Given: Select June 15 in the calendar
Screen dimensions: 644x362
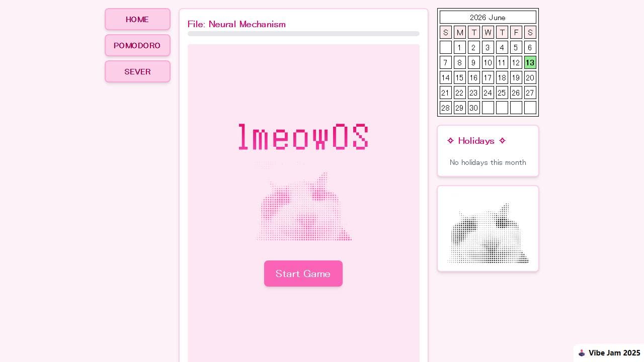Looking at the screenshot, I should point(460,77).
